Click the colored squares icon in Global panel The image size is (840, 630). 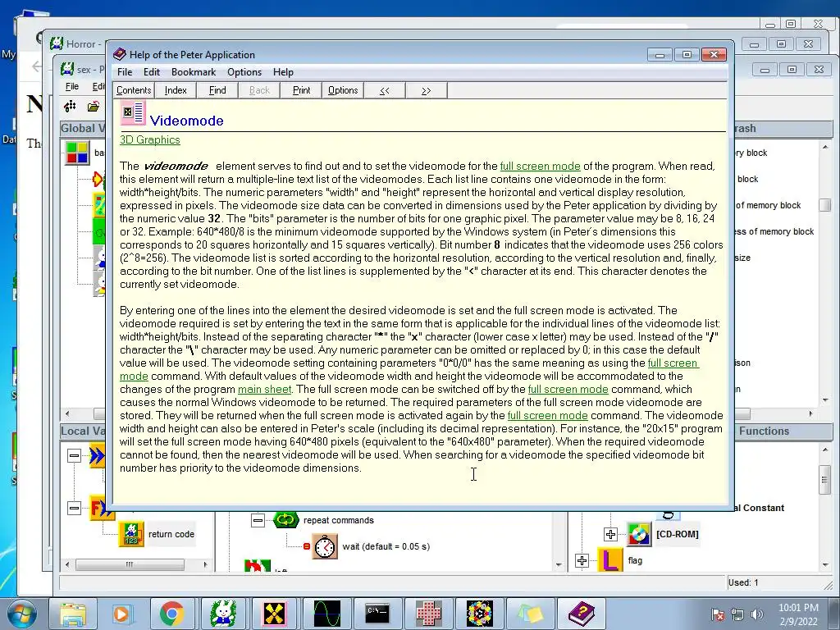(77, 153)
